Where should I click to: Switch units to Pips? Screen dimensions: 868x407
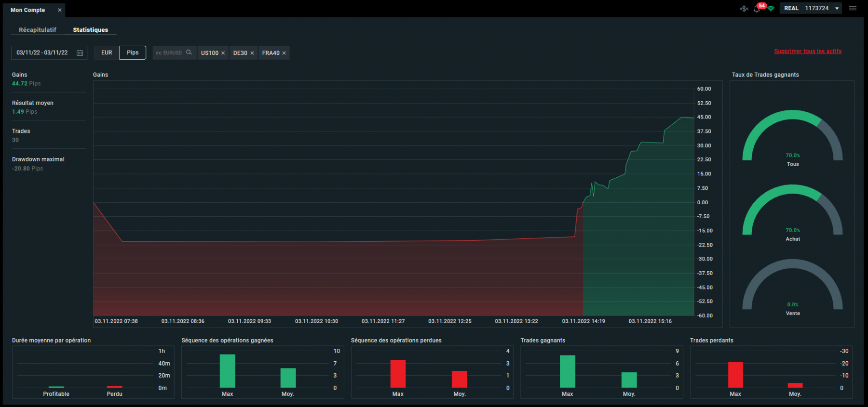pos(133,53)
